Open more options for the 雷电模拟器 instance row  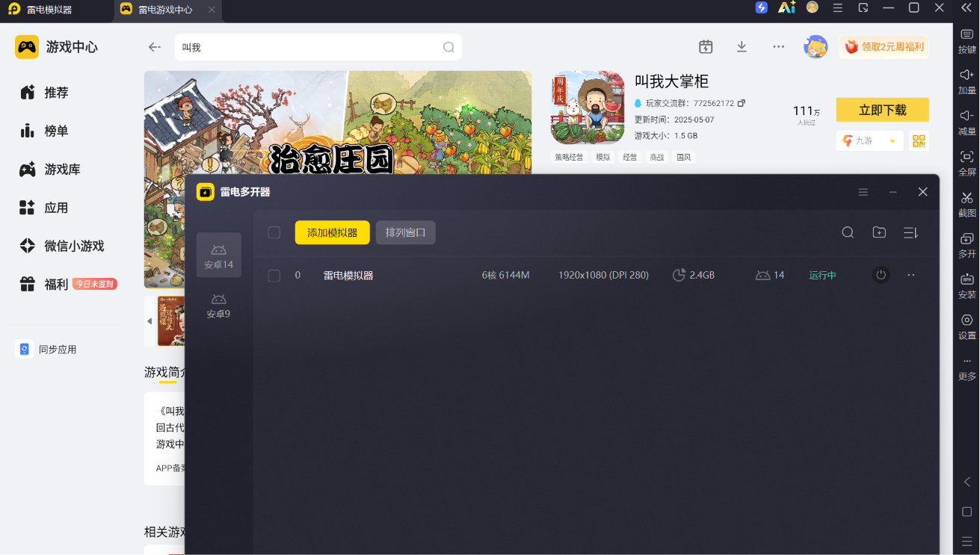click(911, 275)
